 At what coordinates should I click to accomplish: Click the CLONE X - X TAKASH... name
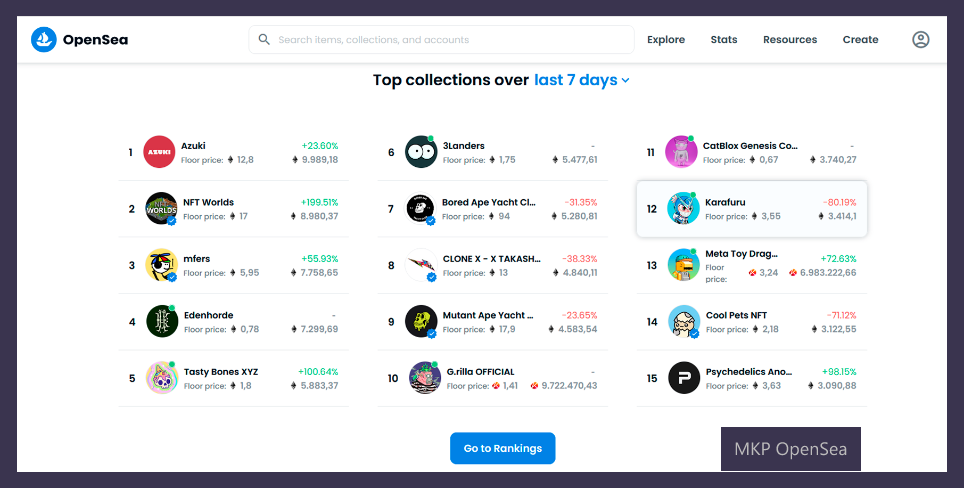coord(492,259)
